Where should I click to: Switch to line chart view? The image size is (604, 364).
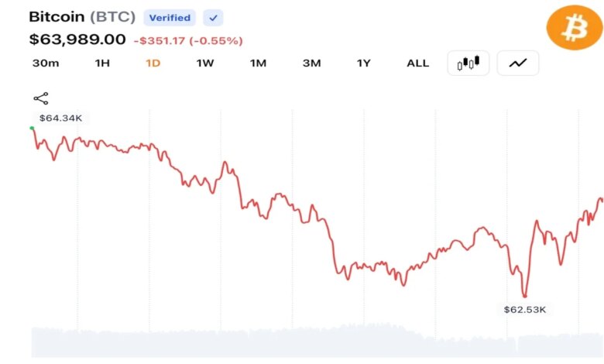(x=518, y=63)
